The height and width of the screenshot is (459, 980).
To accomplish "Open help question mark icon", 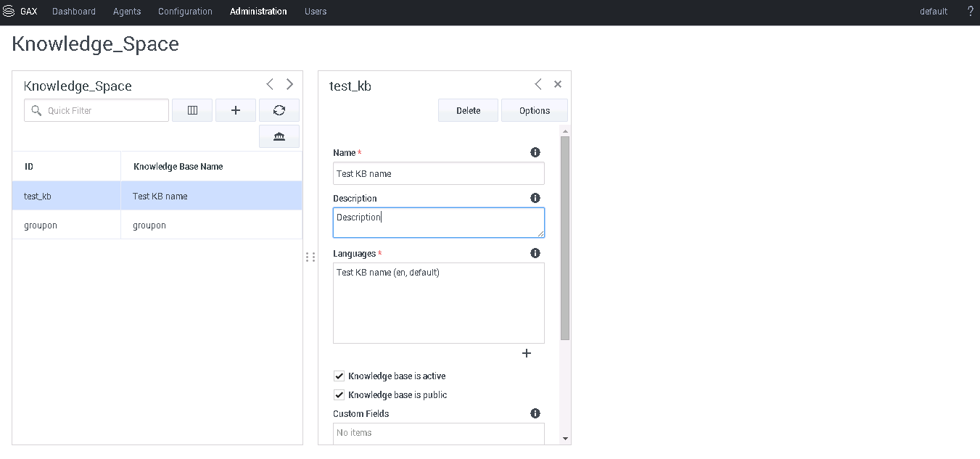I will pyautogui.click(x=970, y=12).
